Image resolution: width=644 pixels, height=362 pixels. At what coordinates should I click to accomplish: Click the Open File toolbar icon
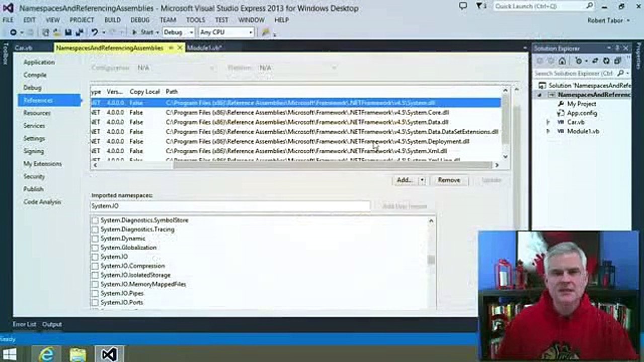(57, 32)
